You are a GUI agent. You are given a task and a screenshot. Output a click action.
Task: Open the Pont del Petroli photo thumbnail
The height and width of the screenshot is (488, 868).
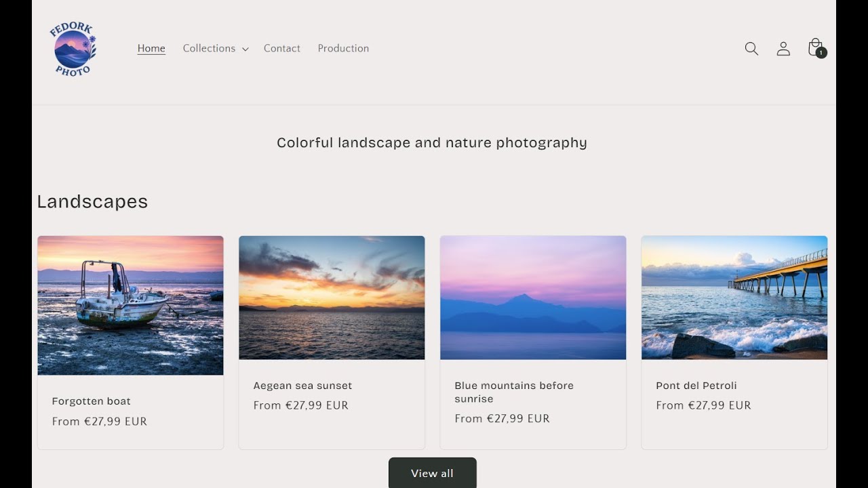click(x=734, y=298)
